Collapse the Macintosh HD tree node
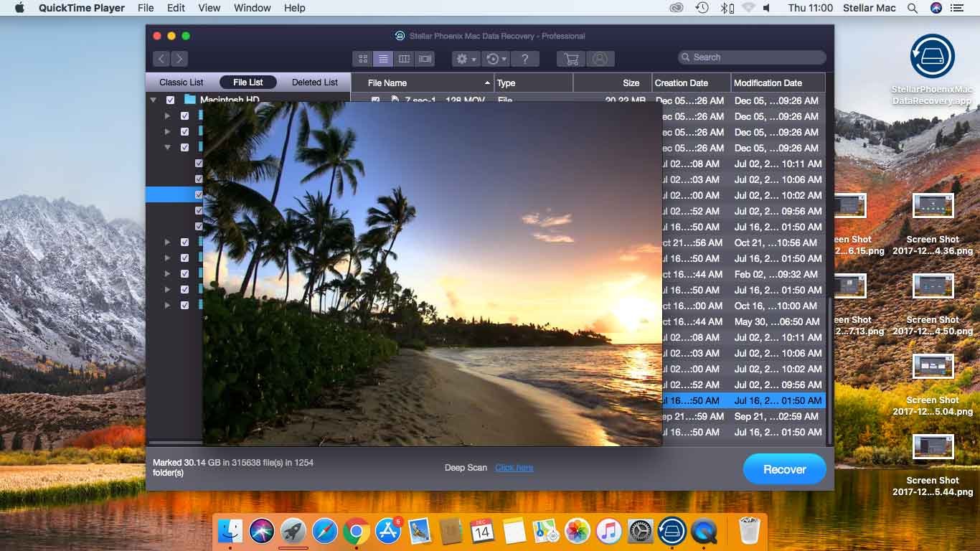The height and width of the screenshot is (551, 980). [153, 100]
